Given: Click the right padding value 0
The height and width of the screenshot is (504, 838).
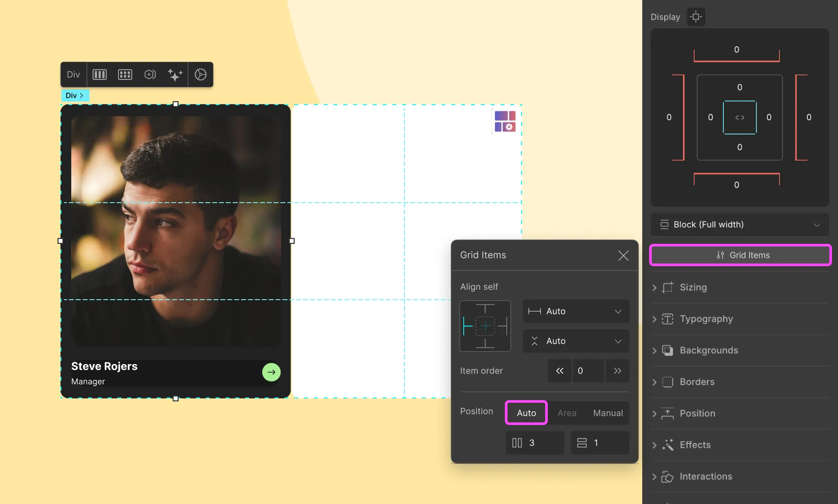Looking at the screenshot, I should tap(769, 117).
